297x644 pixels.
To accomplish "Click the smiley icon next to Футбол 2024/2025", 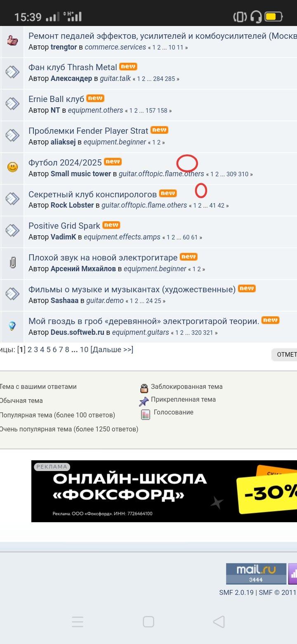I will click(x=13, y=167).
